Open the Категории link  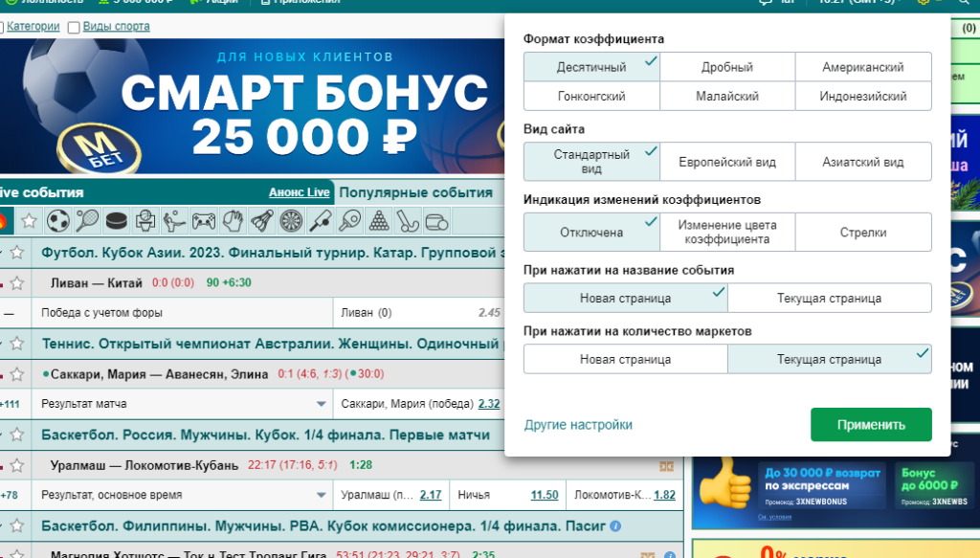coord(33,26)
